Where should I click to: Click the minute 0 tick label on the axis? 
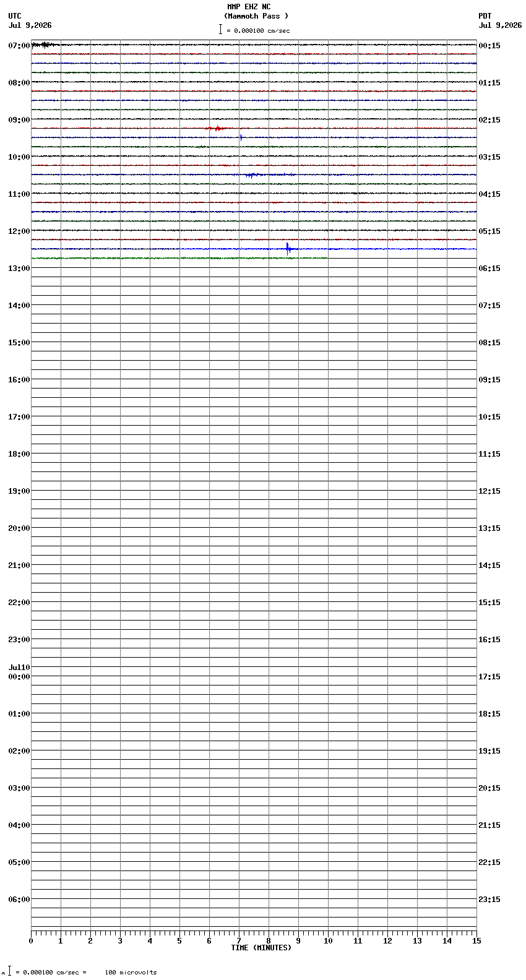click(31, 941)
